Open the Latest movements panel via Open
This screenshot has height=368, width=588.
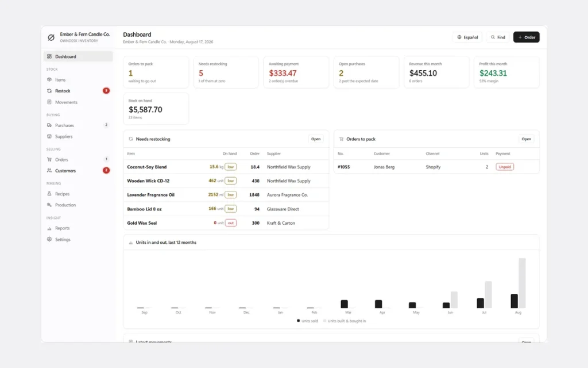pyautogui.click(x=526, y=342)
